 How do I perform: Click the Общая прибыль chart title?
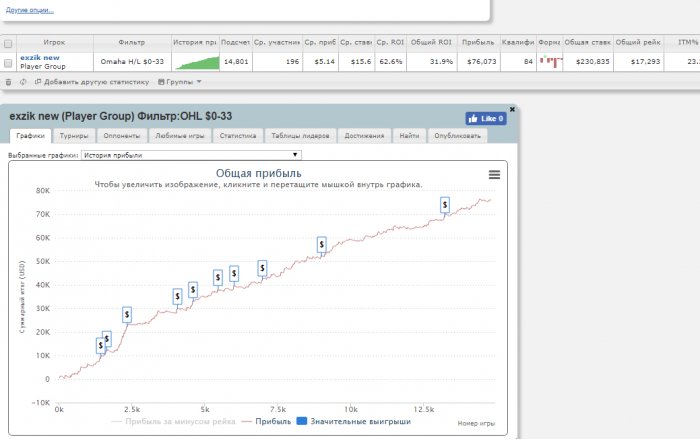tap(258, 173)
